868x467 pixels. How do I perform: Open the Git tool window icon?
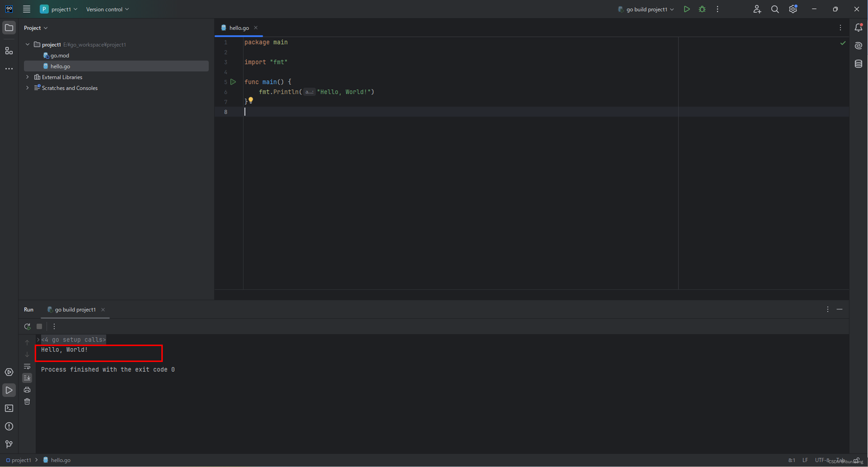(9, 444)
